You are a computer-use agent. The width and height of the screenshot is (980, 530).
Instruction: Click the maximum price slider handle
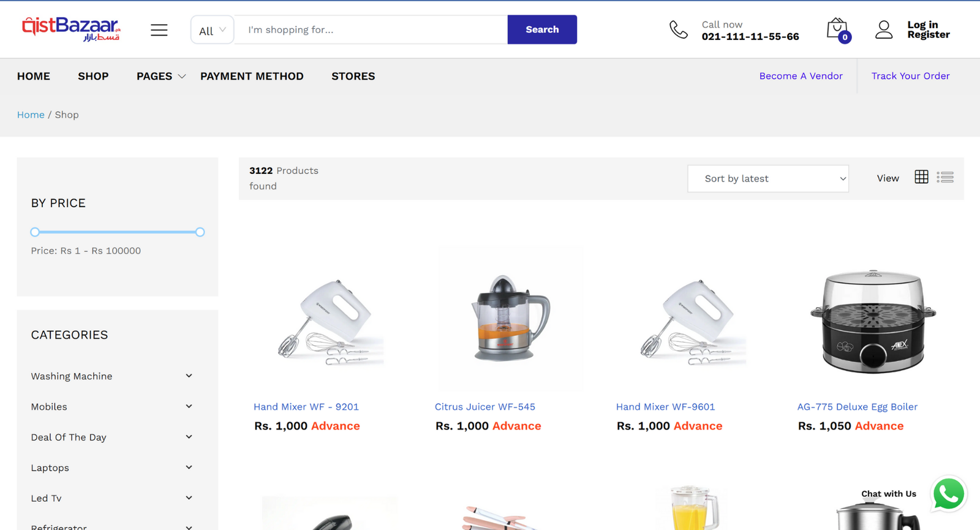point(200,232)
